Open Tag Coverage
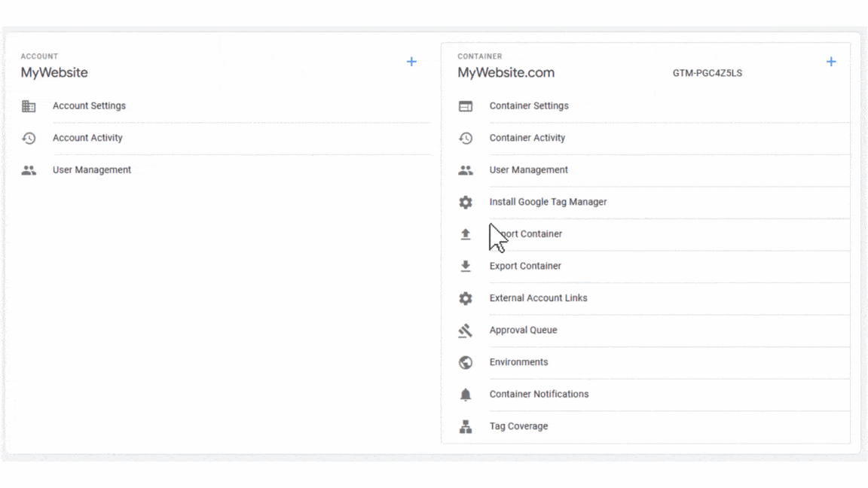Screen dimensions: 868x488 point(518,426)
